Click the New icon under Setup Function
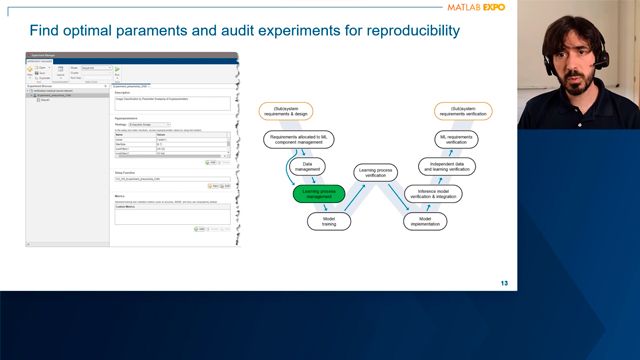This screenshot has width=640, height=360. pyautogui.click(x=210, y=186)
